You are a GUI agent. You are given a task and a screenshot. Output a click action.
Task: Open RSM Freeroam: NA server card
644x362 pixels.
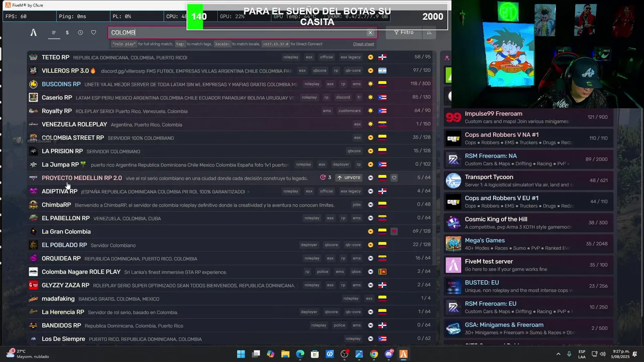click(528, 159)
